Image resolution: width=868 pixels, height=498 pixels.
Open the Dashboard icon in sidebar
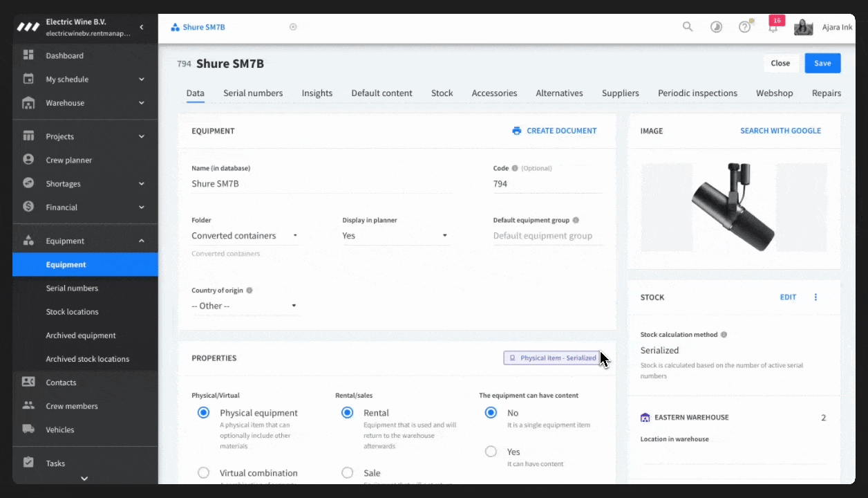tap(28, 55)
